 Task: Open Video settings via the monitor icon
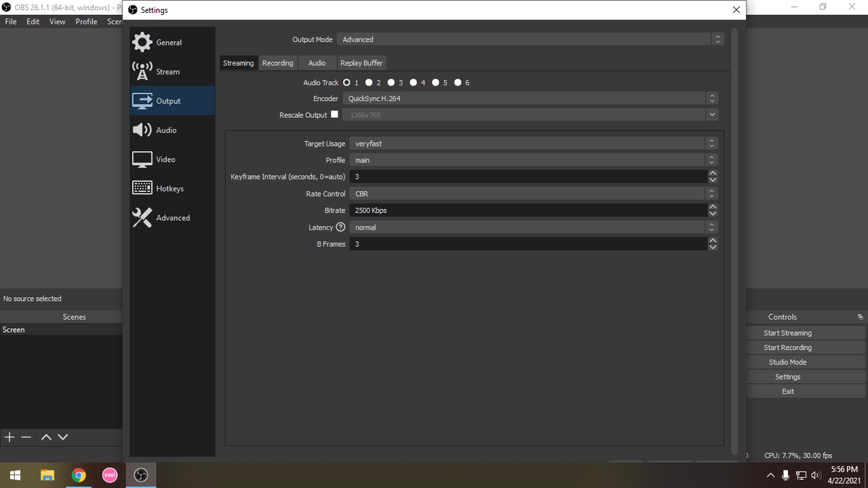pos(142,159)
